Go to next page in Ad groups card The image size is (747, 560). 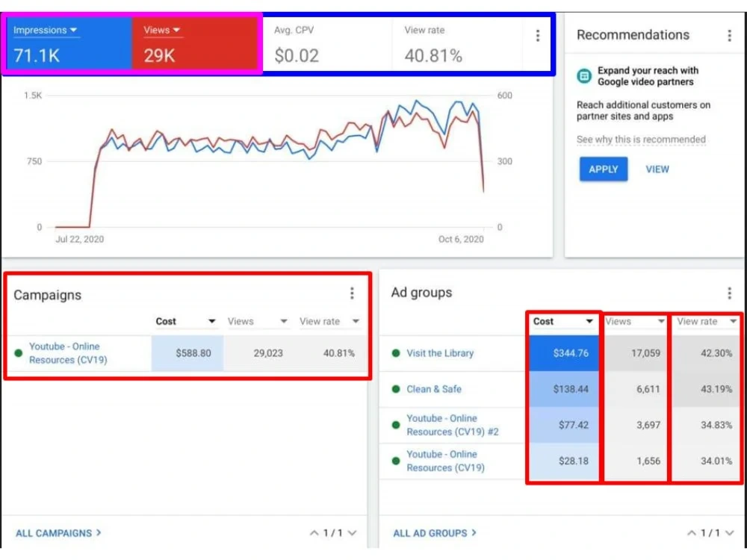coord(729,533)
